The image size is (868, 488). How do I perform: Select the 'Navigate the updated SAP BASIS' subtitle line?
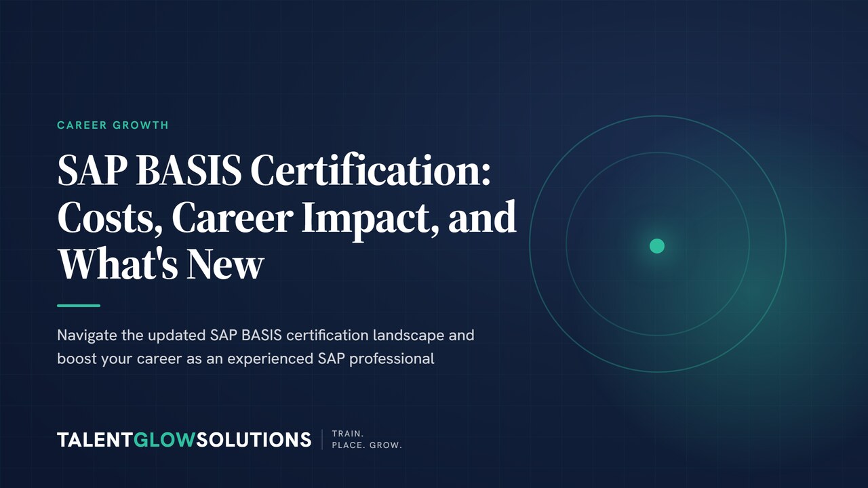point(266,335)
